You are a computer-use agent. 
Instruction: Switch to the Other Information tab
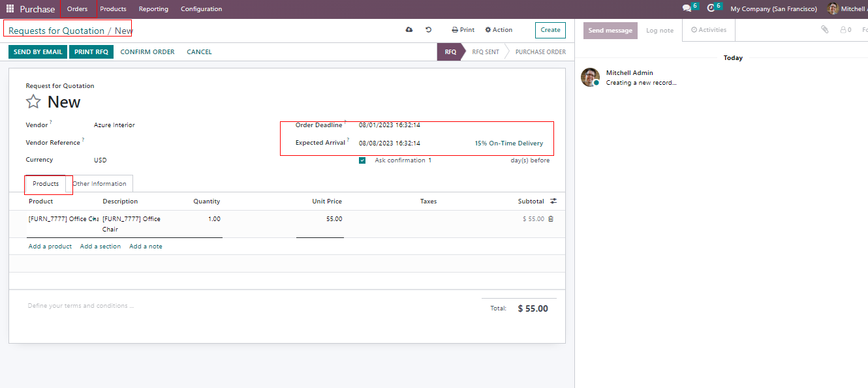pos(99,184)
